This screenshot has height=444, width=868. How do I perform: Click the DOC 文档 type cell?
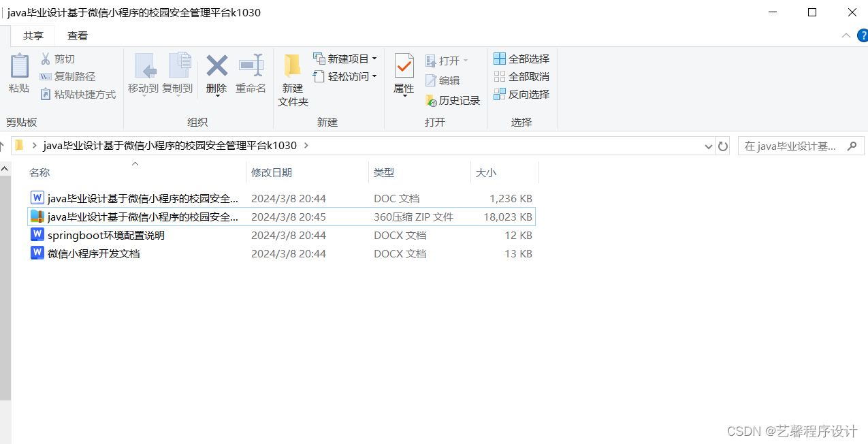coord(397,199)
